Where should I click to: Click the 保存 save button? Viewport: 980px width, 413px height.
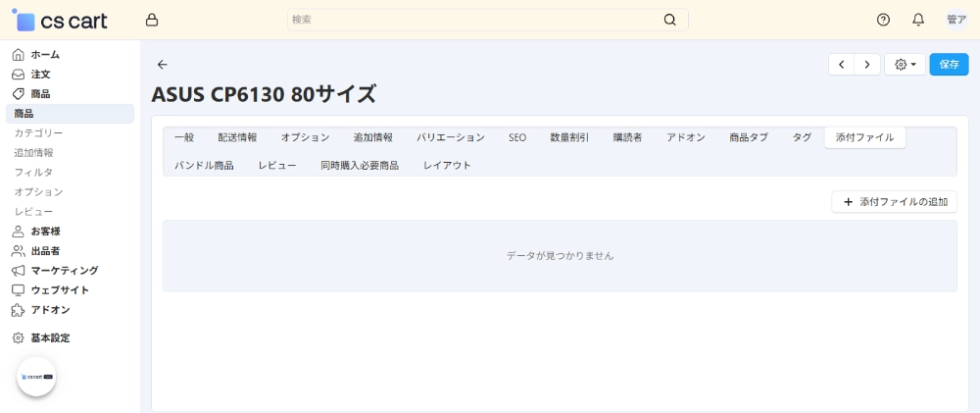point(949,65)
